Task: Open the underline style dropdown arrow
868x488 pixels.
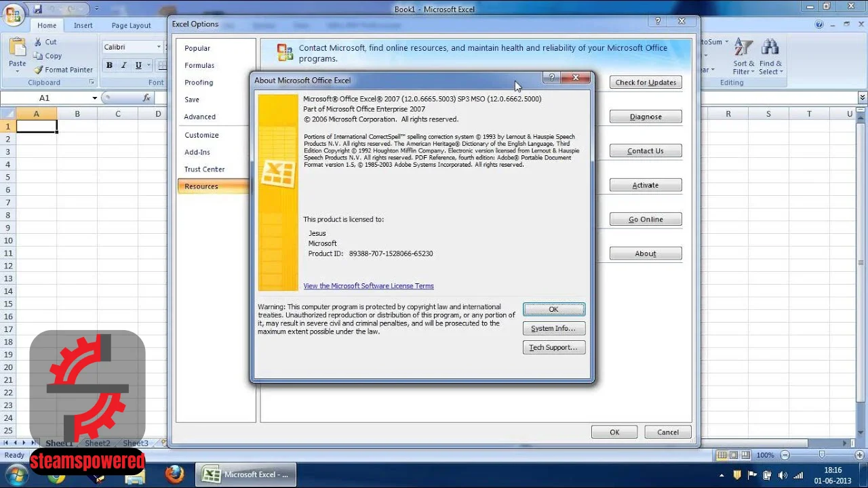Action: click(x=148, y=65)
